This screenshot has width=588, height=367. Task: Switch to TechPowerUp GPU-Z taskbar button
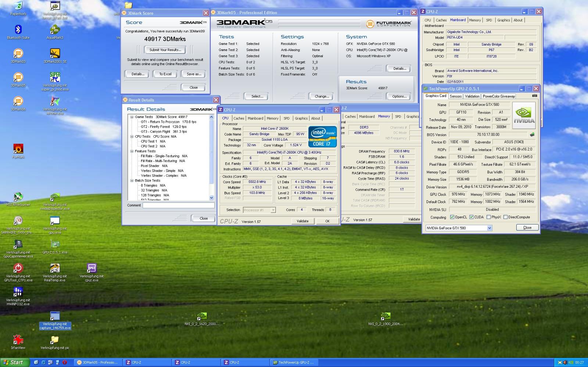[x=293, y=362]
